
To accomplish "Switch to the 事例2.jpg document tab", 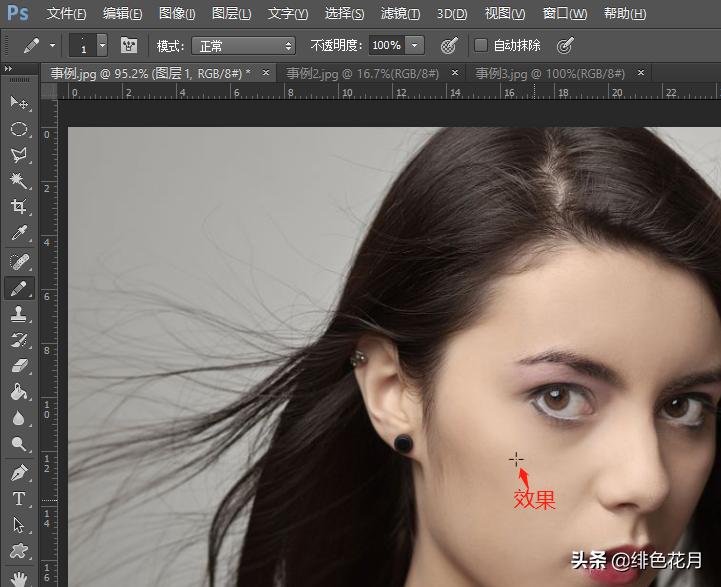I will (x=361, y=73).
